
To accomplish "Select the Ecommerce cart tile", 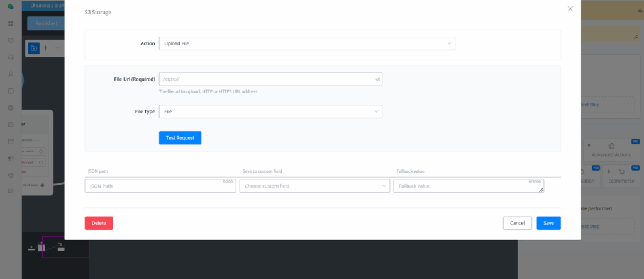I will (621, 175).
